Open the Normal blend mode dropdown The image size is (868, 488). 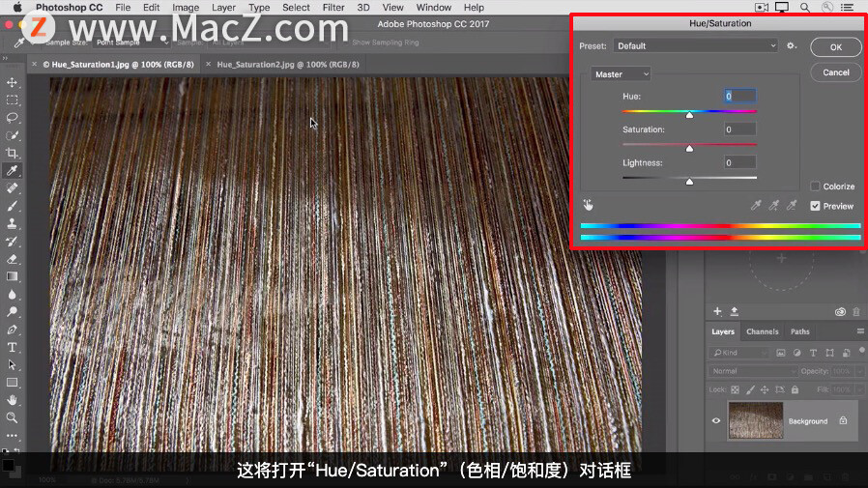753,371
